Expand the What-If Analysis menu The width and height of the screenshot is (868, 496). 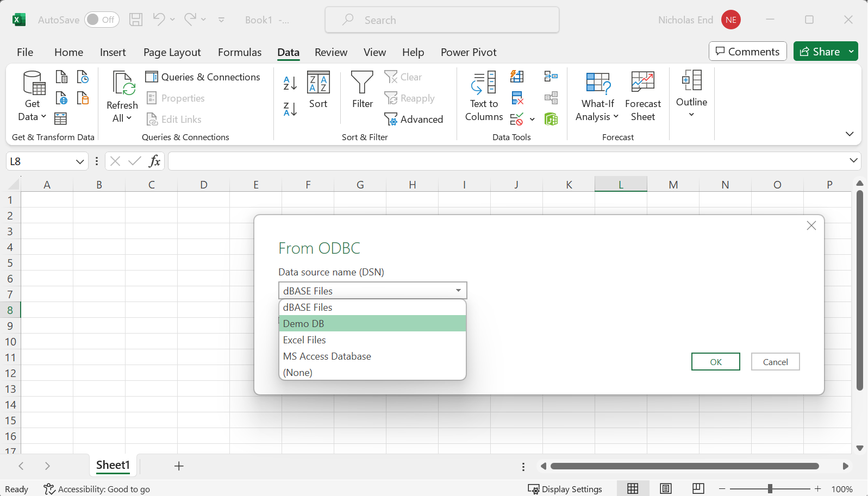597,117
